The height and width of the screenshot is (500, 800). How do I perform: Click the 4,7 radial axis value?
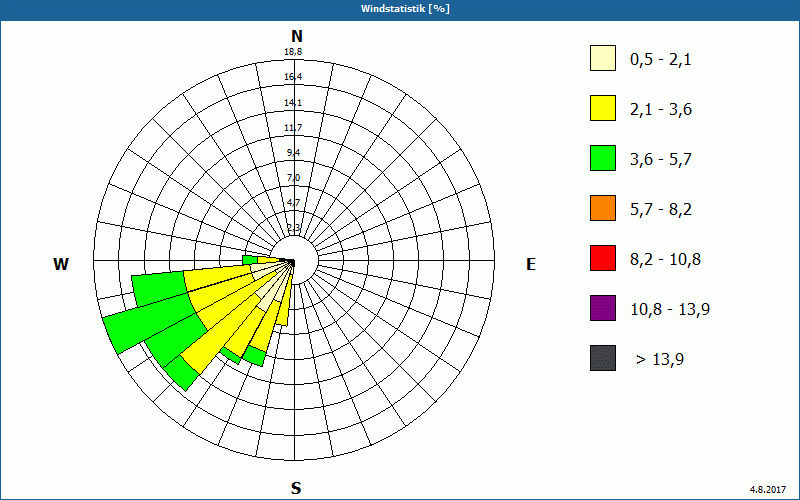pyautogui.click(x=293, y=203)
